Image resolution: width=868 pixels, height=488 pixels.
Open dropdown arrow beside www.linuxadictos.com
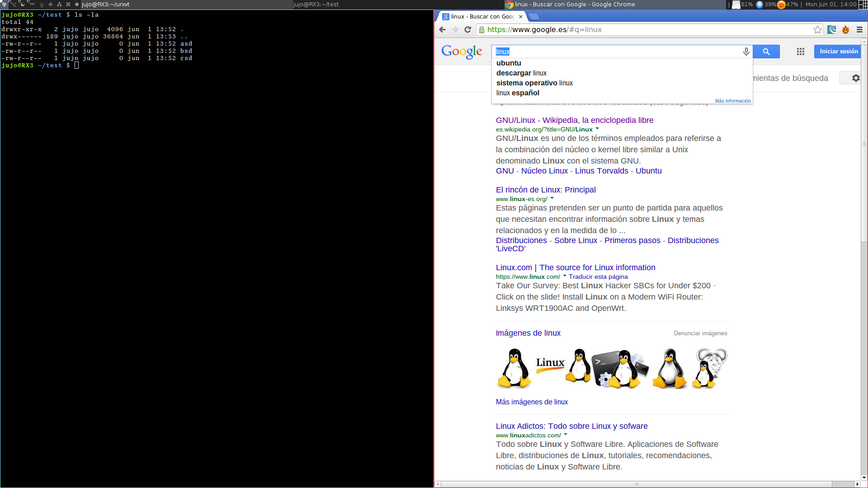566,435
